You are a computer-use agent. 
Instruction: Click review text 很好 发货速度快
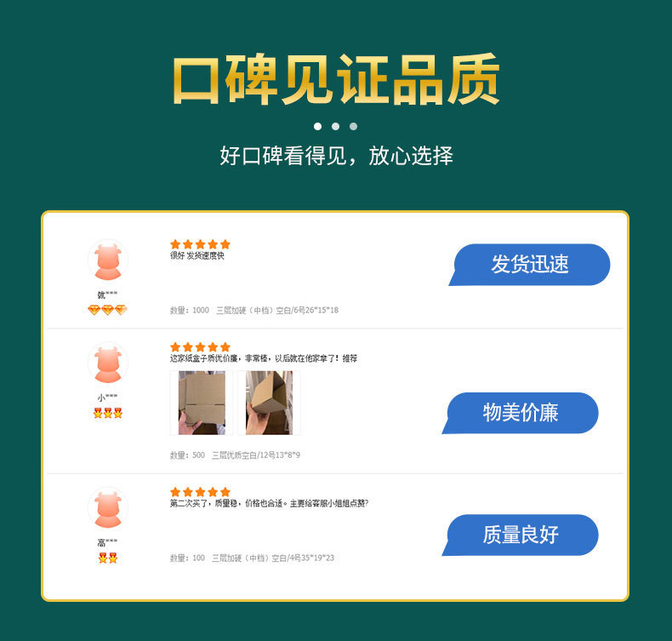197,255
